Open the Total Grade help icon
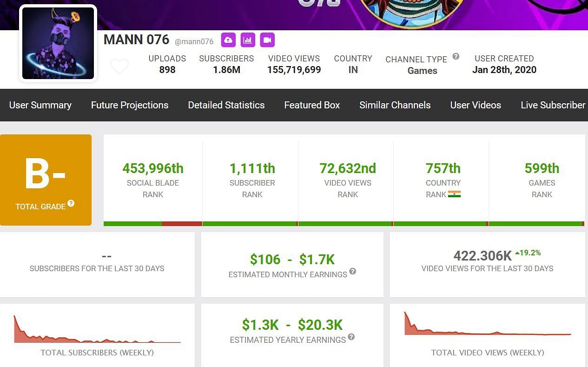 [71, 203]
